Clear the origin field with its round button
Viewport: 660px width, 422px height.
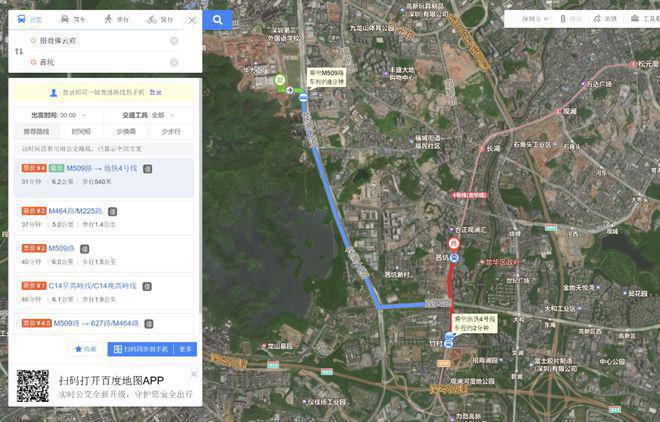coord(174,41)
